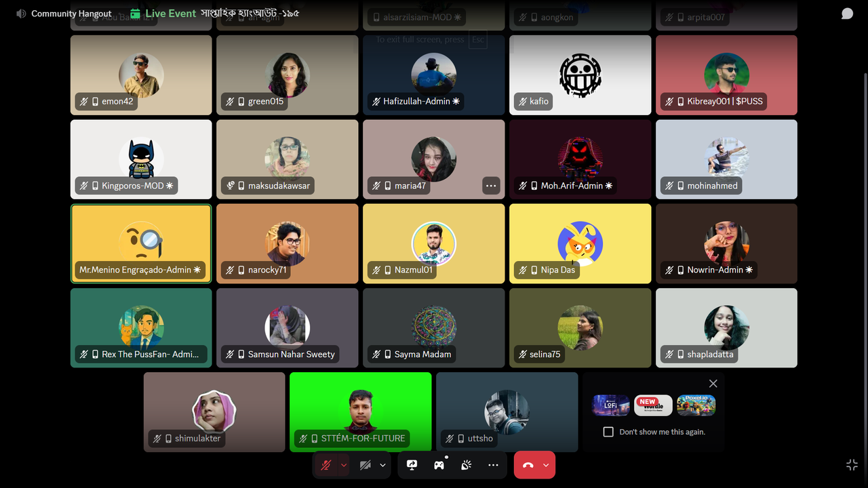Click Mr.Menino's monocle emoji avatar
Screen dimensions: 868x488
pos(141,243)
